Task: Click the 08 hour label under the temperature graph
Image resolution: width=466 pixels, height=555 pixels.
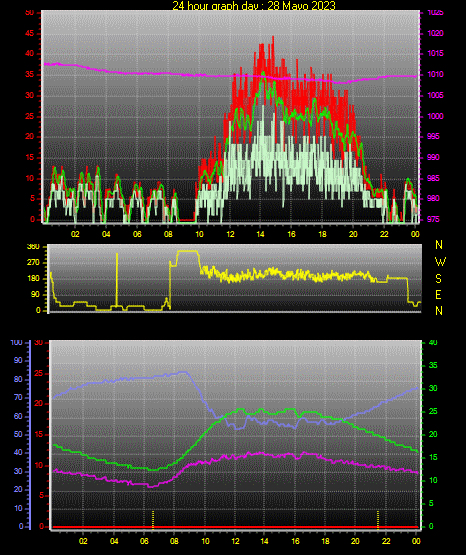Action: tap(174, 541)
